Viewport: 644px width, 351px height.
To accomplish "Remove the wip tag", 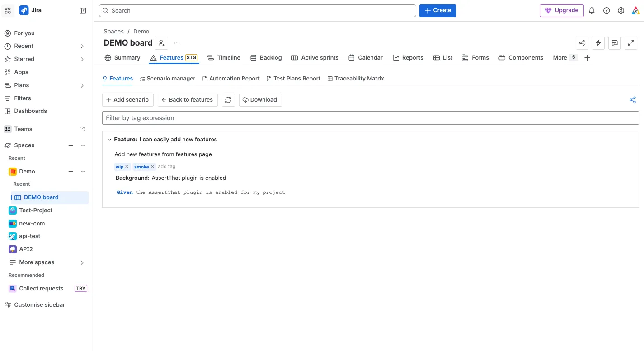I will 127,167.
